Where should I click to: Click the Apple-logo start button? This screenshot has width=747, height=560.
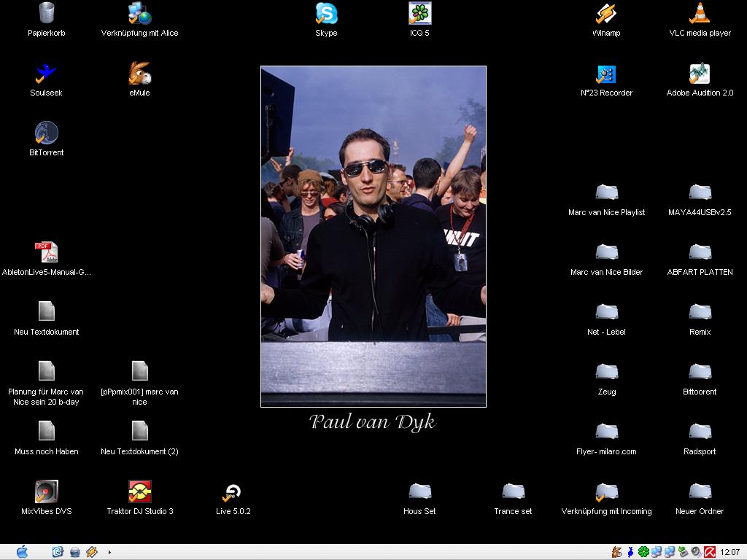coord(21,552)
